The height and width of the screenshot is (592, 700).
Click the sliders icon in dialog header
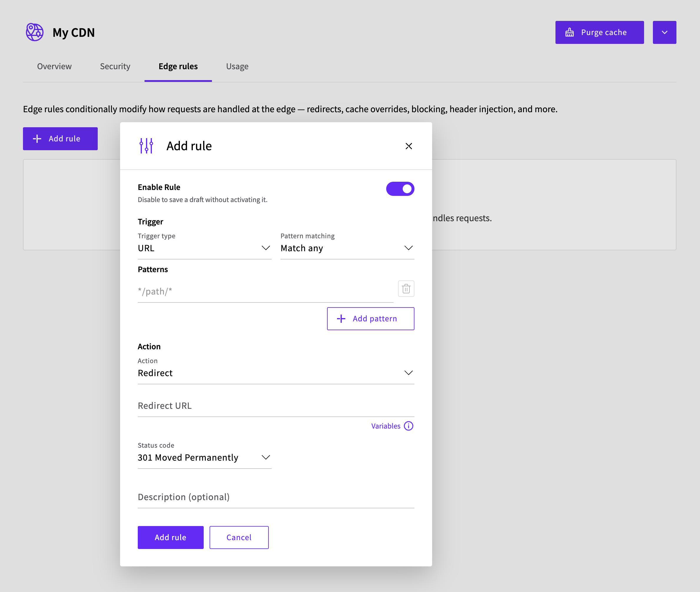pyautogui.click(x=146, y=146)
